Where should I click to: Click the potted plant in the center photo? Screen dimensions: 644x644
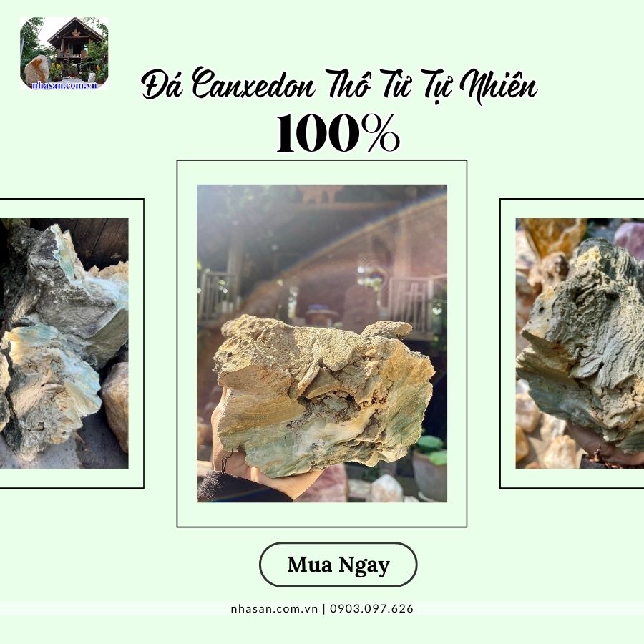(430, 467)
